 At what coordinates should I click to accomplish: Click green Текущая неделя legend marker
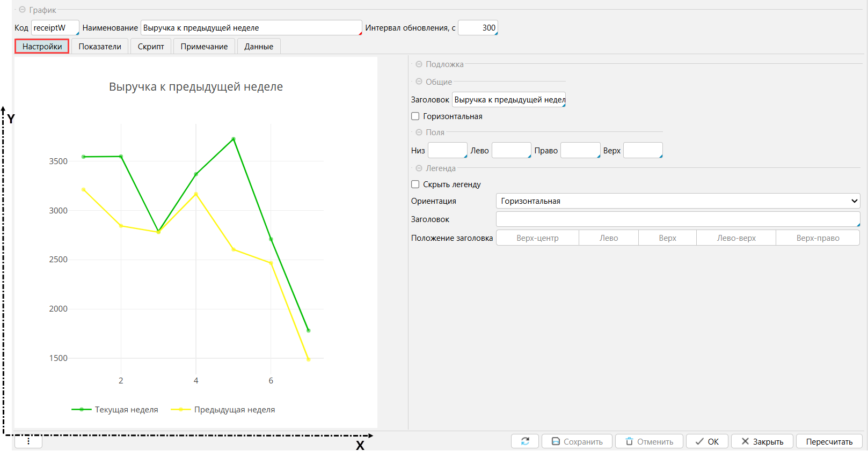pyautogui.click(x=82, y=410)
